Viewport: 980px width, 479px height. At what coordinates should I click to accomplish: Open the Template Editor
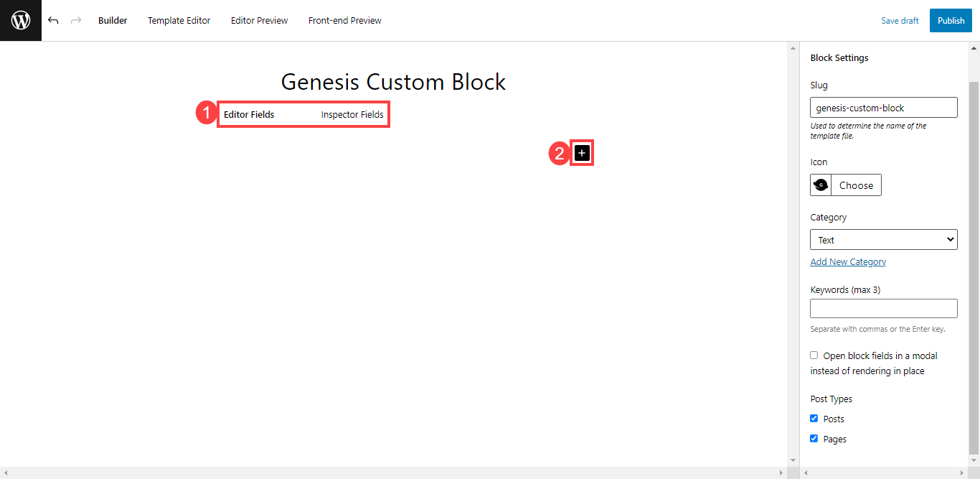tap(179, 20)
